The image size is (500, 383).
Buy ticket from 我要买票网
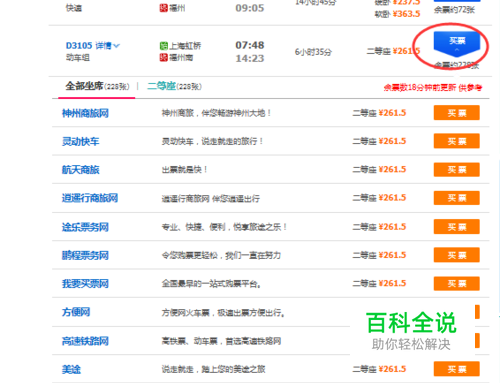pos(457,284)
